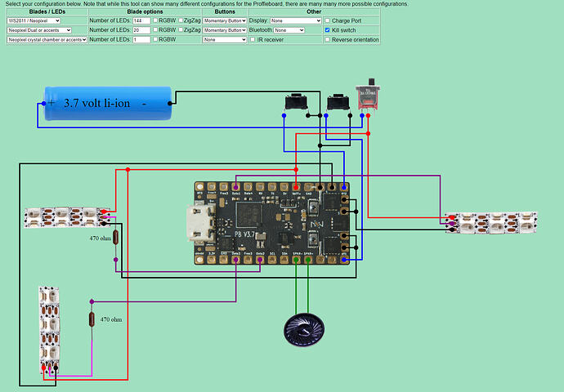Click the "Other" column header
The height and width of the screenshot is (392, 564).
pos(314,12)
